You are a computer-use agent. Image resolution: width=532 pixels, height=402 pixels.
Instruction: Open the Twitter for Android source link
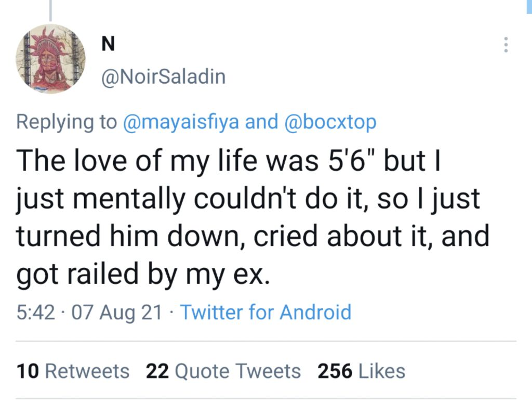(x=265, y=312)
